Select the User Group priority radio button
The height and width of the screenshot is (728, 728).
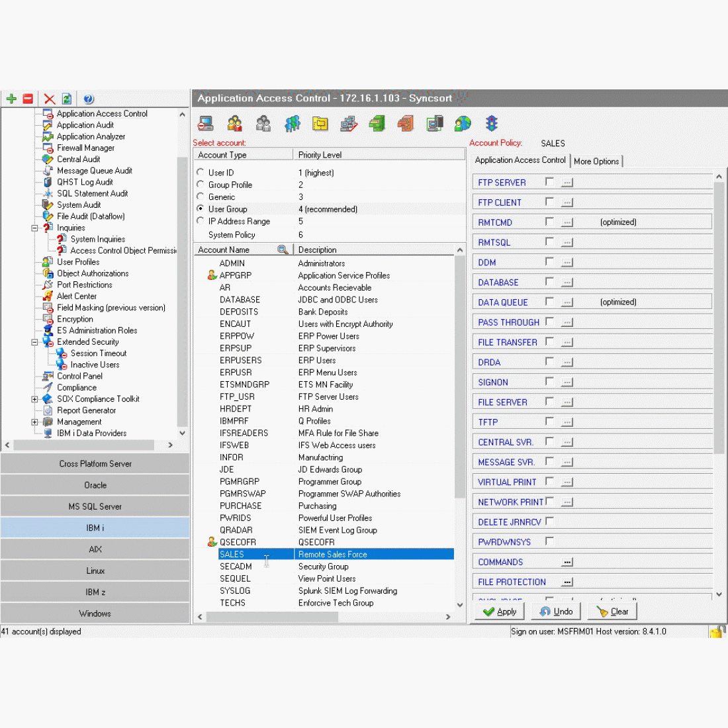(200, 208)
